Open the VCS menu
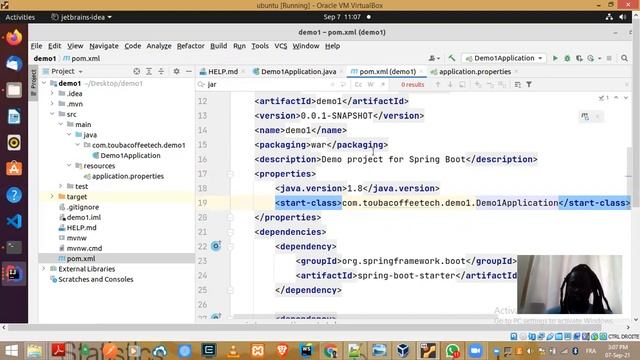Viewport: 640px width, 360px height. click(x=280, y=46)
